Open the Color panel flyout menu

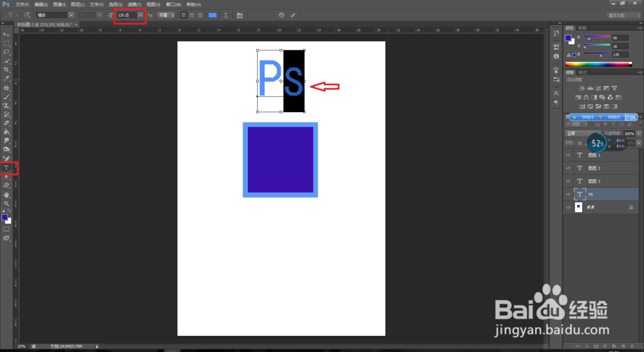click(639, 28)
